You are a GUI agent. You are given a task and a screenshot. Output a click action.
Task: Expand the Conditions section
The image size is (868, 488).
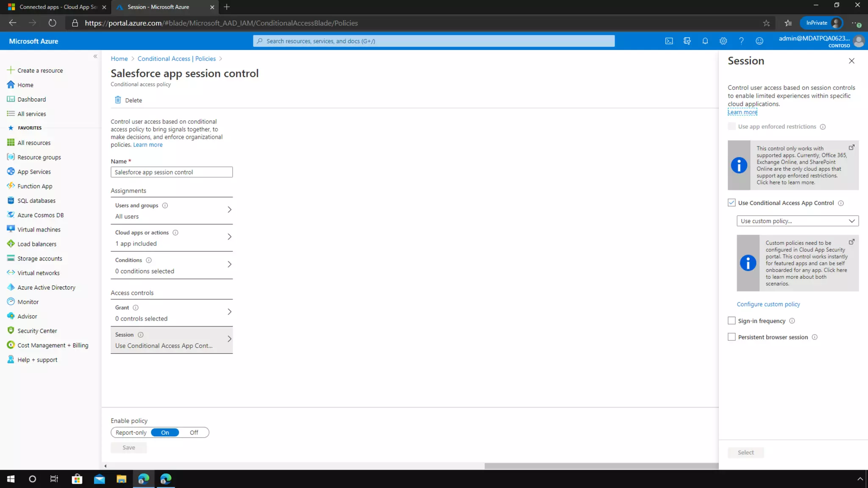172,265
